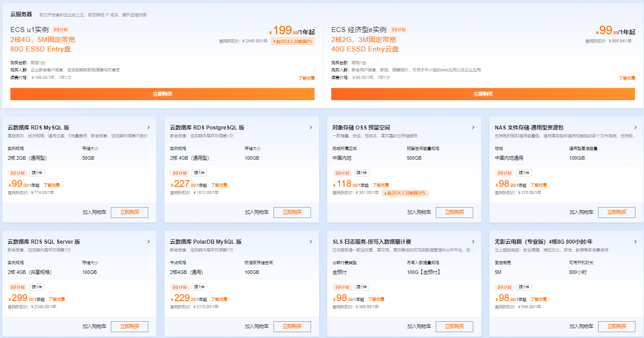
Task: Open the 云数据库 PolarDB MySQL 版 title
Action: pyautogui.click(x=206, y=242)
